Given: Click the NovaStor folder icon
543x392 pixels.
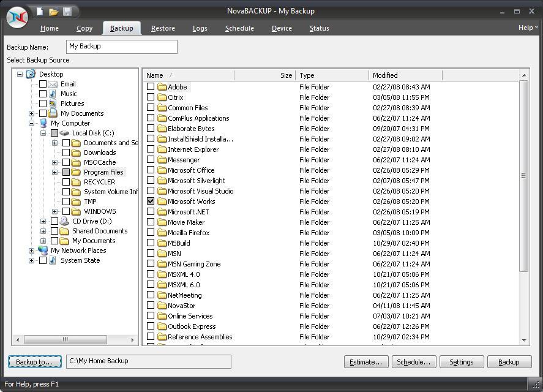Looking at the screenshot, I should 162,306.
